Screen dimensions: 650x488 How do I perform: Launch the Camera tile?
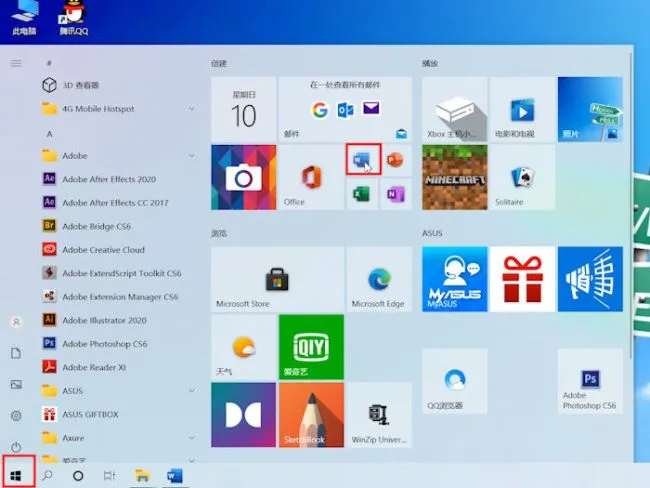pyautogui.click(x=243, y=177)
